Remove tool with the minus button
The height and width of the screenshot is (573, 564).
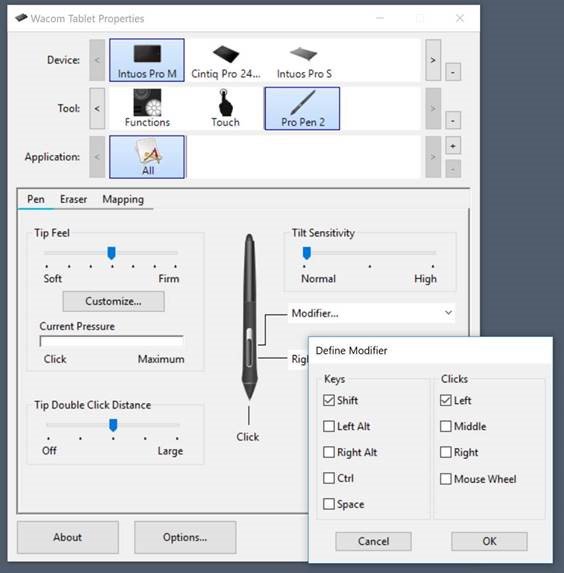pyautogui.click(x=453, y=120)
